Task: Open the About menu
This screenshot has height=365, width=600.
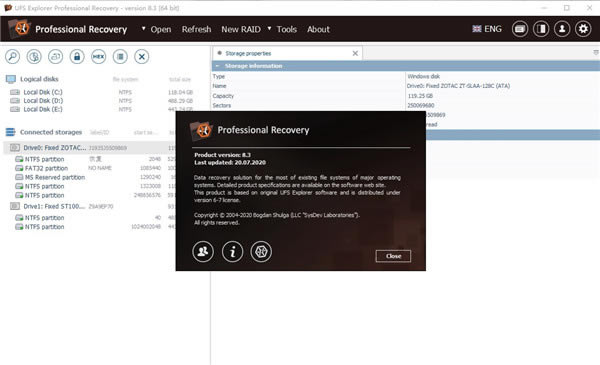Action: pos(318,29)
